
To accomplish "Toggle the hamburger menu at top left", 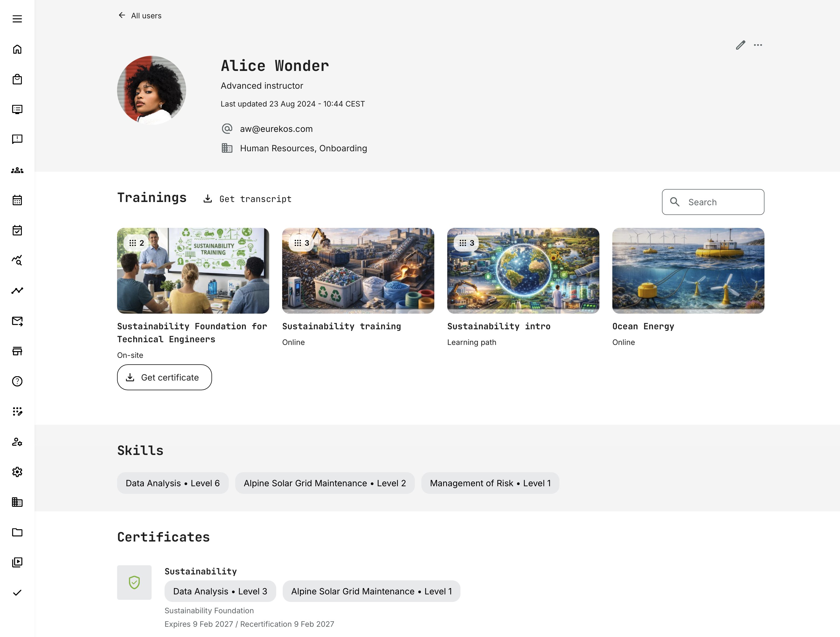I will tap(17, 19).
